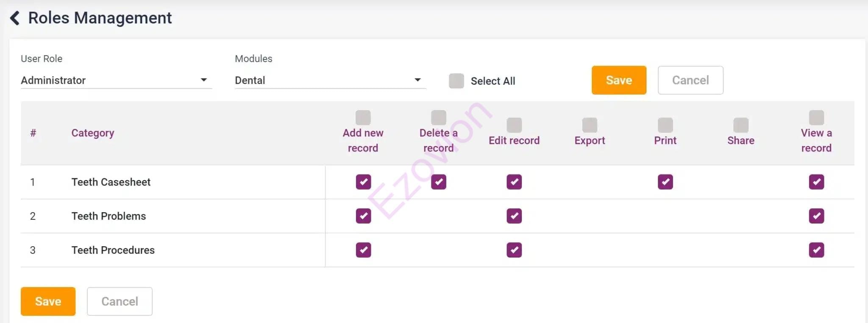Tick the View a record header checkbox

(816, 118)
